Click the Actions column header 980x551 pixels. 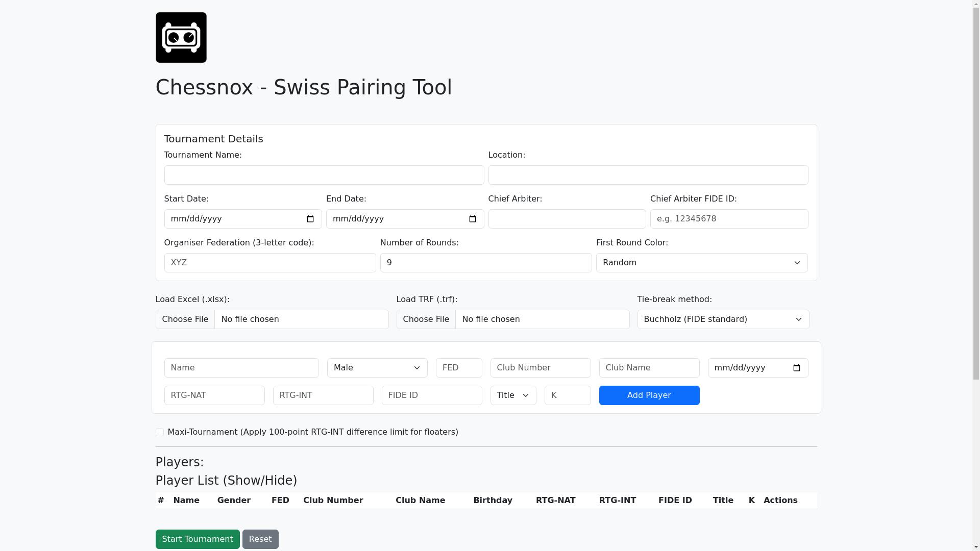(780, 500)
